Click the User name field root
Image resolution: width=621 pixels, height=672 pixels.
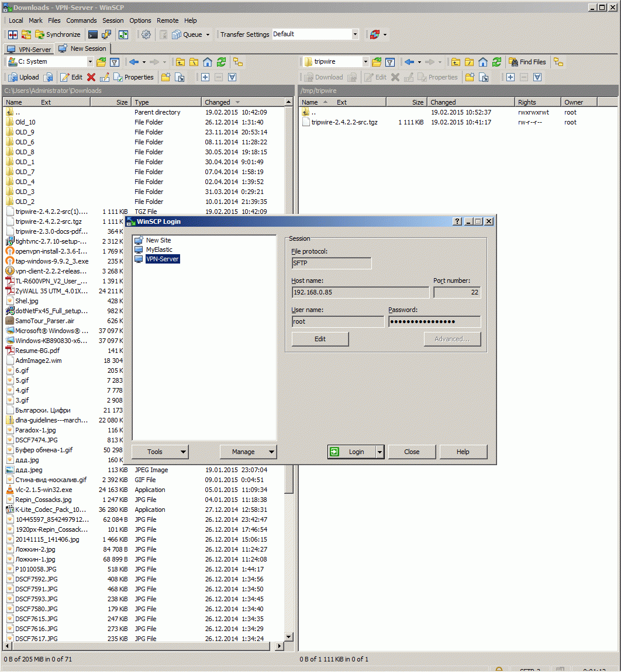[x=338, y=321]
